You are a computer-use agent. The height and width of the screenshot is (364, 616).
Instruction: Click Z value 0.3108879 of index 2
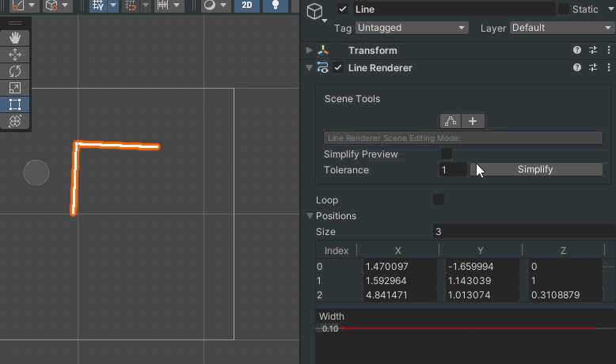(x=565, y=295)
